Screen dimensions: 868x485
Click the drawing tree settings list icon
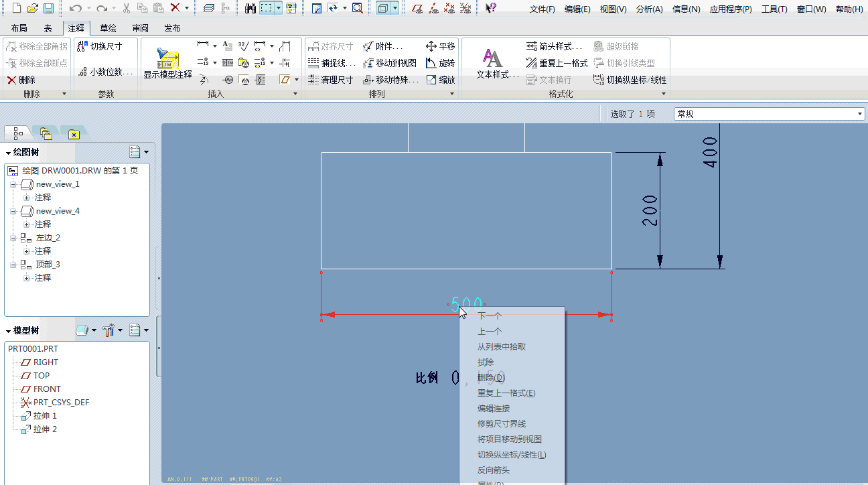pos(135,152)
